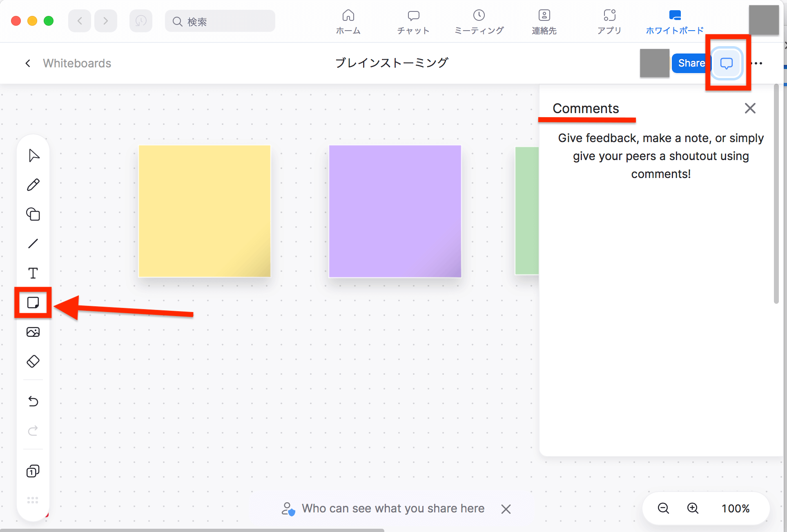The width and height of the screenshot is (787, 532).
Task: Click the undo arrow in the toolbar
Action: coord(33,401)
